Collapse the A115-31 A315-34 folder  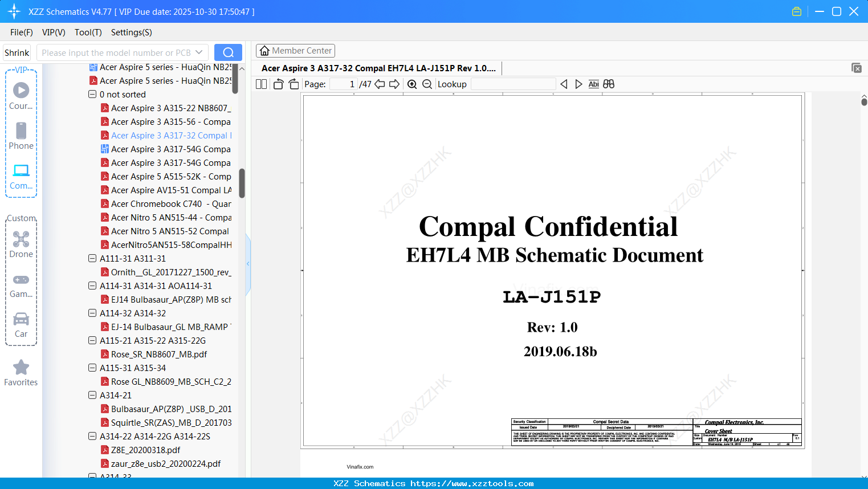(92, 368)
